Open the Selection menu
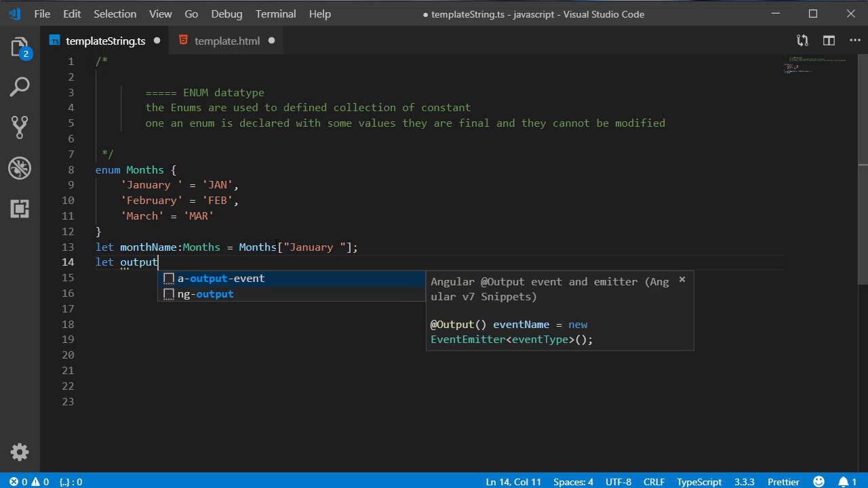This screenshot has height=488, width=868. (115, 14)
